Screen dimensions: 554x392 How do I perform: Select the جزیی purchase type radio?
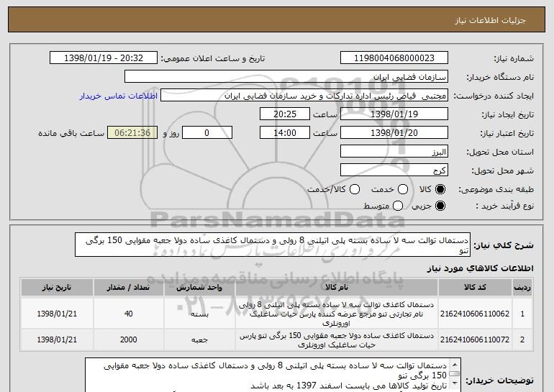pyautogui.click(x=440, y=206)
